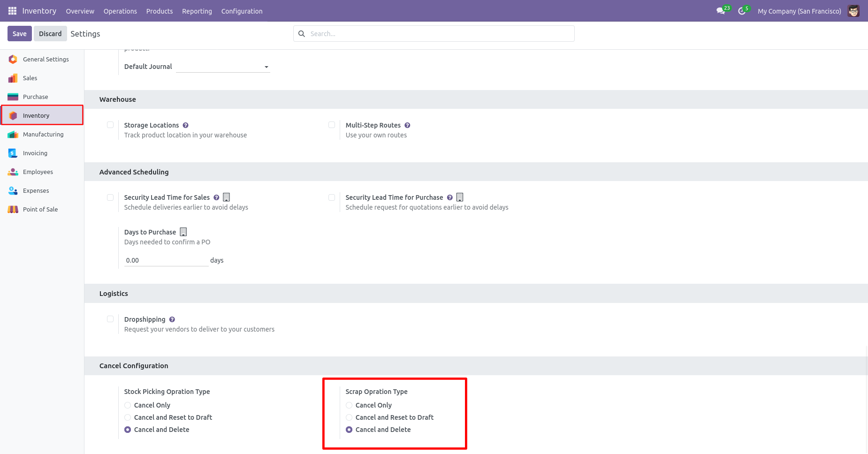Image resolution: width=868 pixels, height=454 pixels.
Task: Open the conversations chat icon with badge 23
Action: pos(723,10)
